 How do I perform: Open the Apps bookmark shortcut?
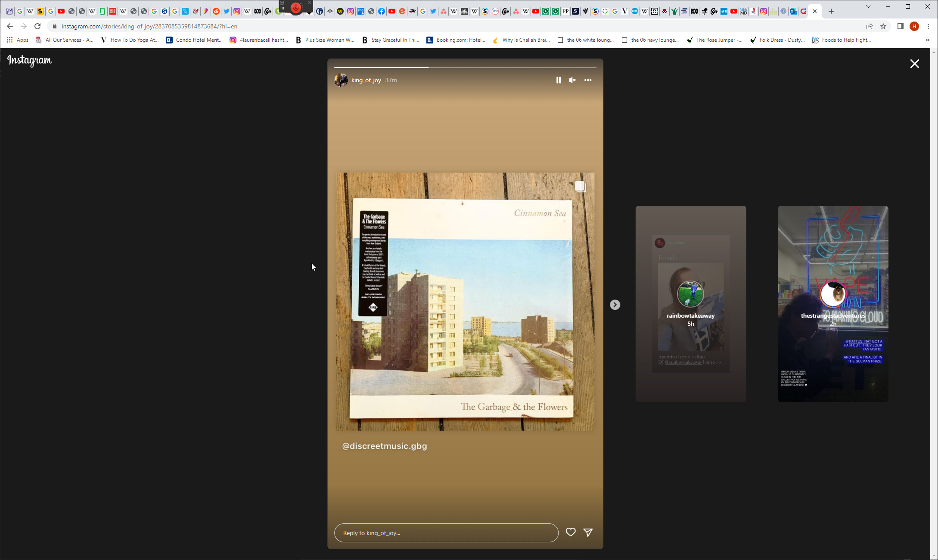pos(18,40)
